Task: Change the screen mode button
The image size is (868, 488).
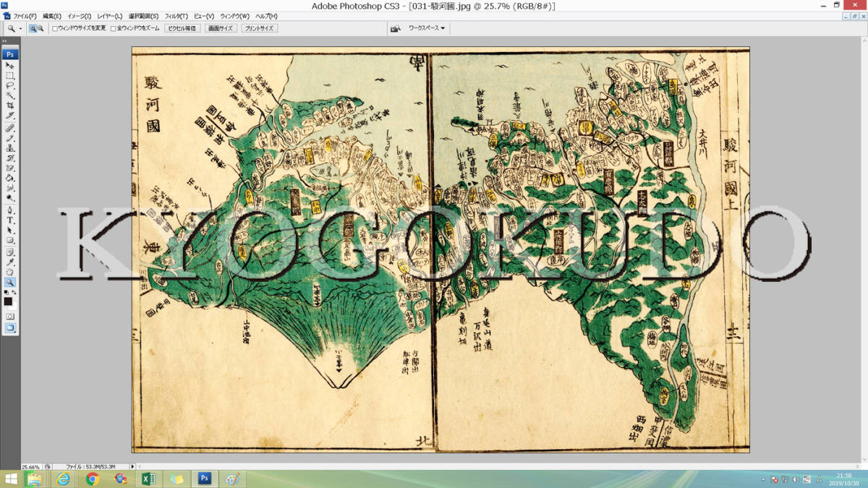Action: click(10, 328)
